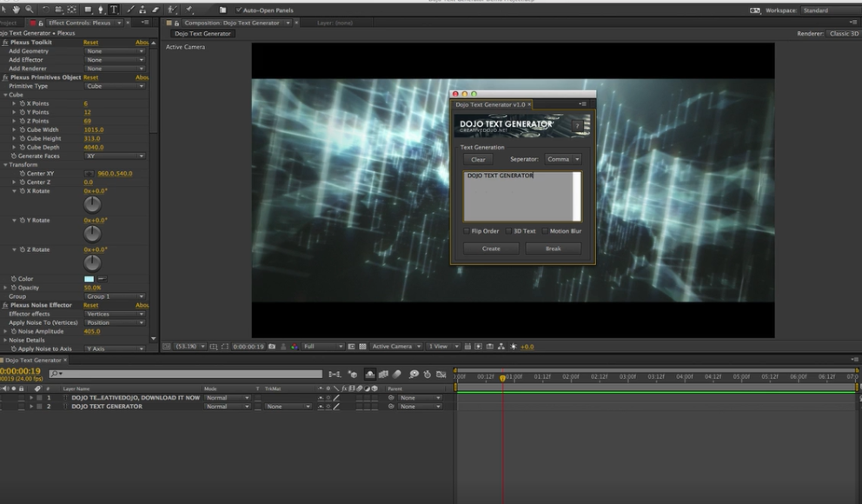
Task: Select the Pan Behind anchor tool
Action: coord(72,10)
